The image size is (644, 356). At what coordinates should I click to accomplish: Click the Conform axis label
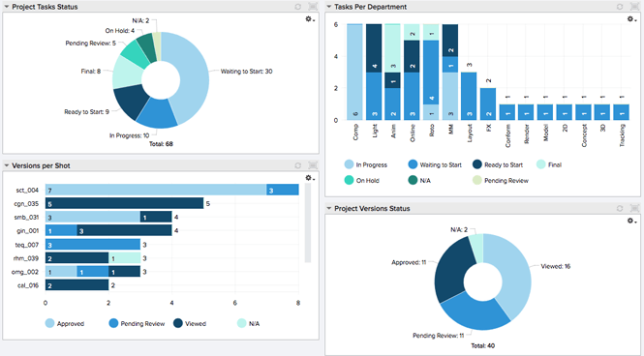(x=507, y=135)
